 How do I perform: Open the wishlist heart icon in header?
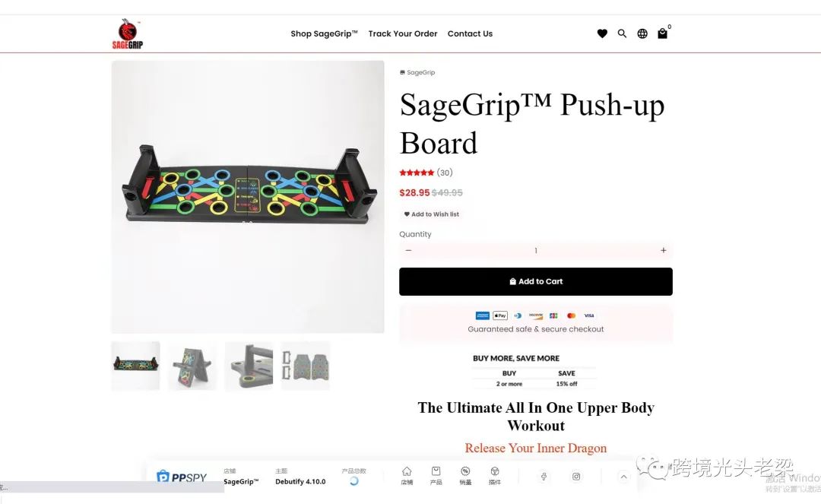point(602,33)
